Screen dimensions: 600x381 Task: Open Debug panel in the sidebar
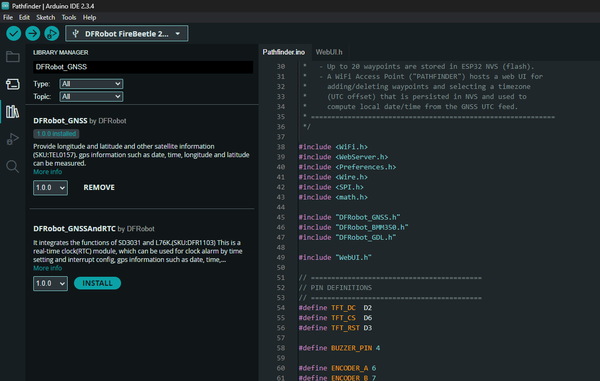(13, 139)
